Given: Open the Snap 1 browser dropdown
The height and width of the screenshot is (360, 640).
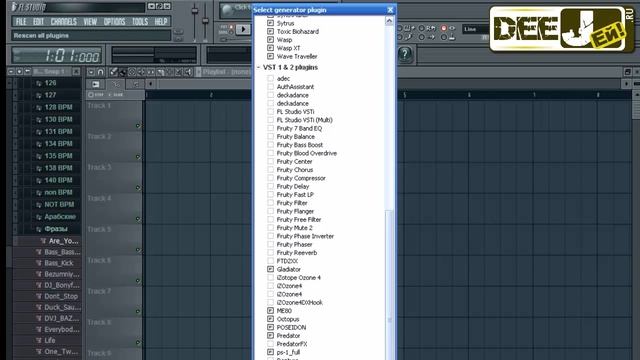Looking at the screenshot, I should (x=51, y=72).
